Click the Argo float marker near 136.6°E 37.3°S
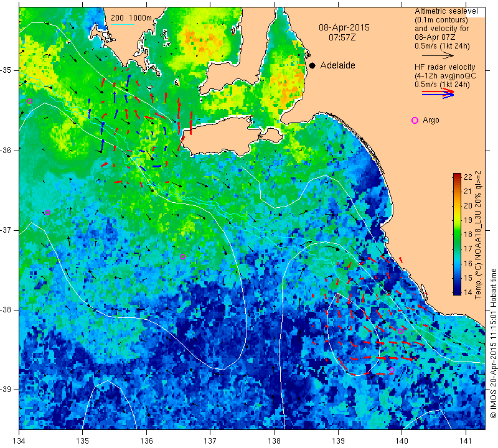 (182, 256)
